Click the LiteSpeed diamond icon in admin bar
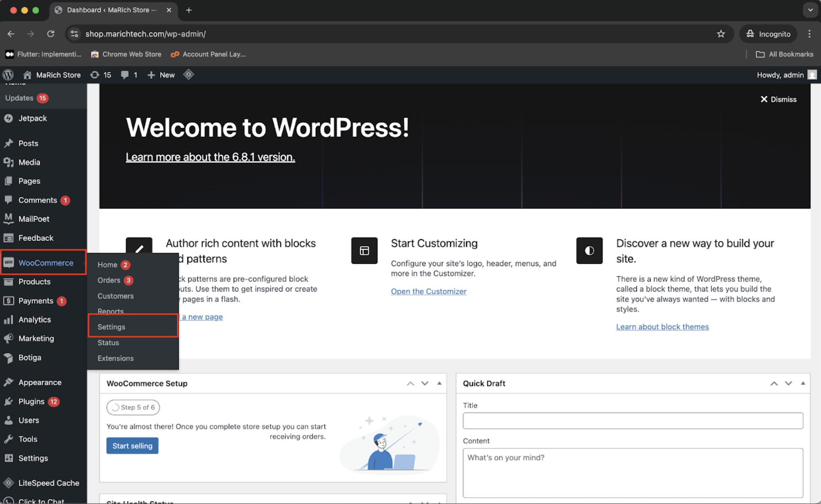The height and width of the screenshot is (504, 821). (x=188, y=75)
